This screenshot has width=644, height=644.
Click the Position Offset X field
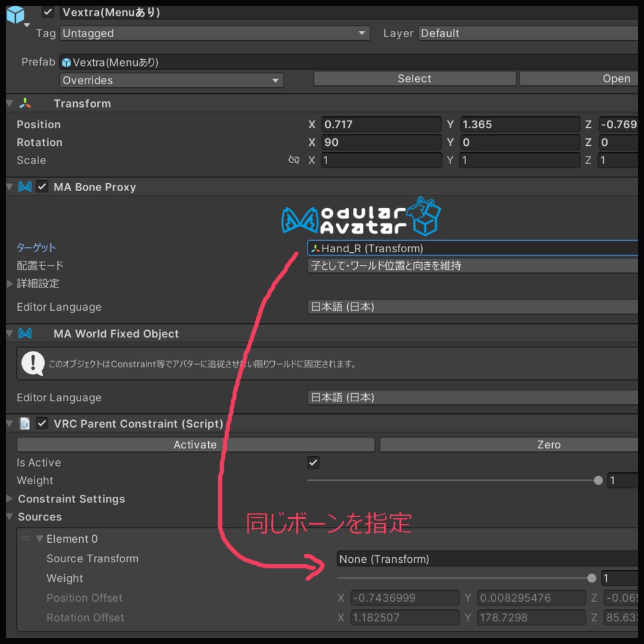(x=404, y=597)
